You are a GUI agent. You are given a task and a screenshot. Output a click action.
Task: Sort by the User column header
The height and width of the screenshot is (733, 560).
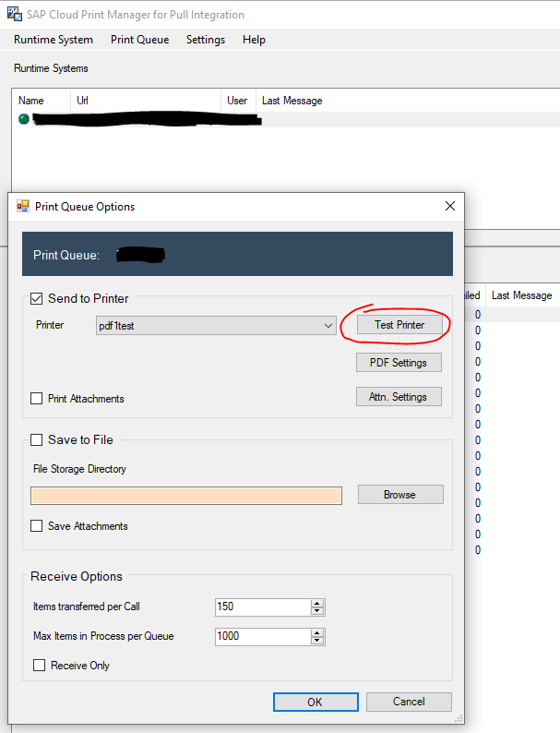click(238, 101)
